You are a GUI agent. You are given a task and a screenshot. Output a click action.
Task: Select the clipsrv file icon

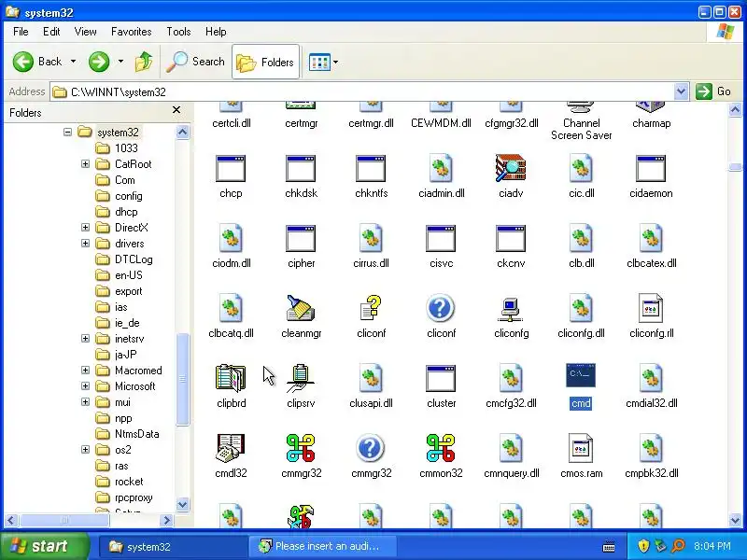(x=300, y=378)
